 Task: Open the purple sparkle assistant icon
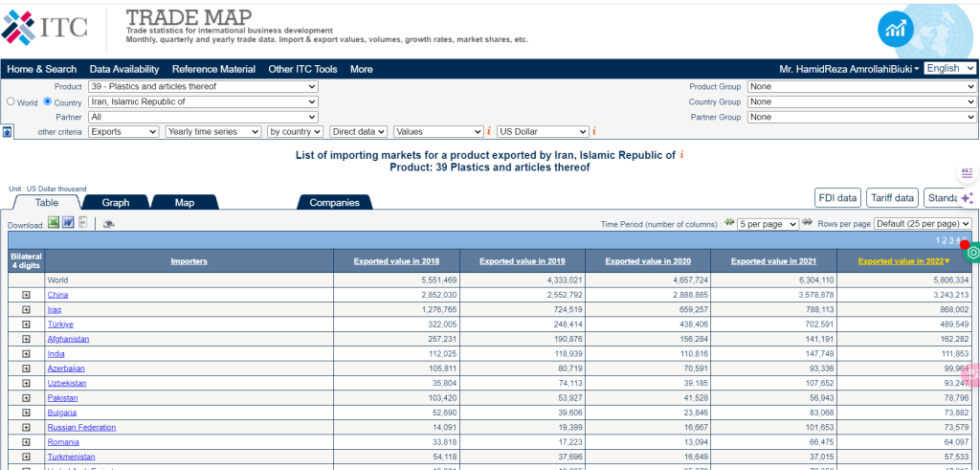[967, 198]
